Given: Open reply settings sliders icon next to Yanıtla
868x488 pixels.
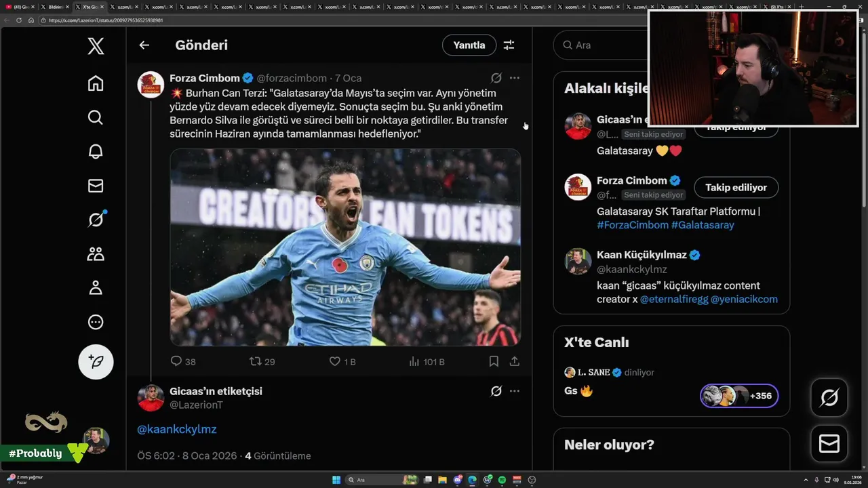Looking at the screenshot, I should (x=509, y=45).
